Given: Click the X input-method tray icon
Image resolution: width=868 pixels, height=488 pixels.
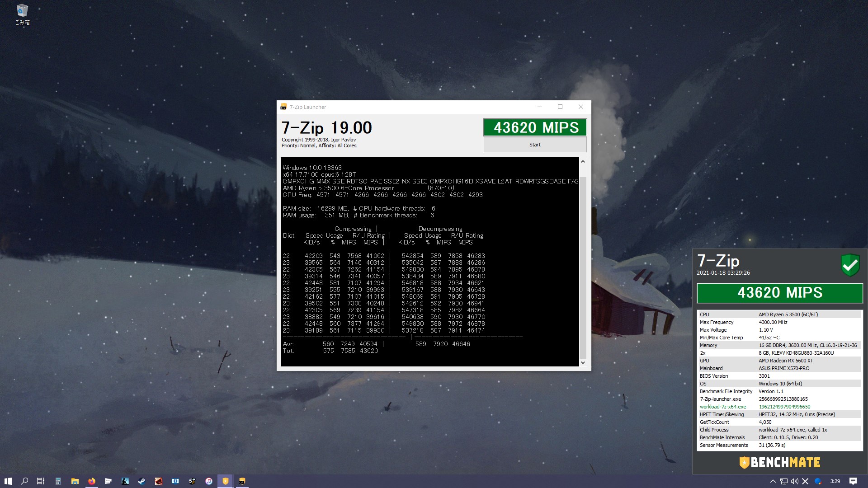Looking at the screenshot, I should (x=805, y=481).
